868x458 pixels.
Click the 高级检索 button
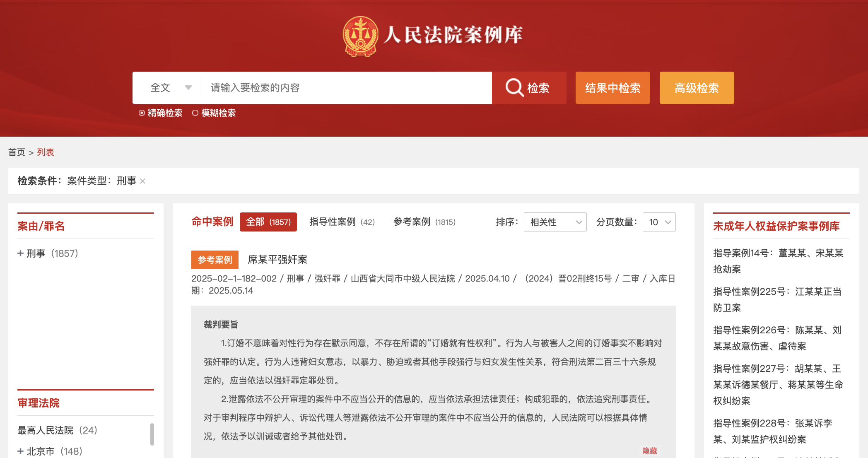coord(697,88)
